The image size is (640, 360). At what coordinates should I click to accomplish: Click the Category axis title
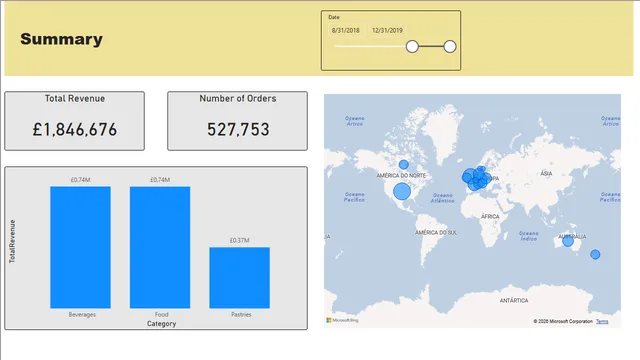tap(161, 324)
